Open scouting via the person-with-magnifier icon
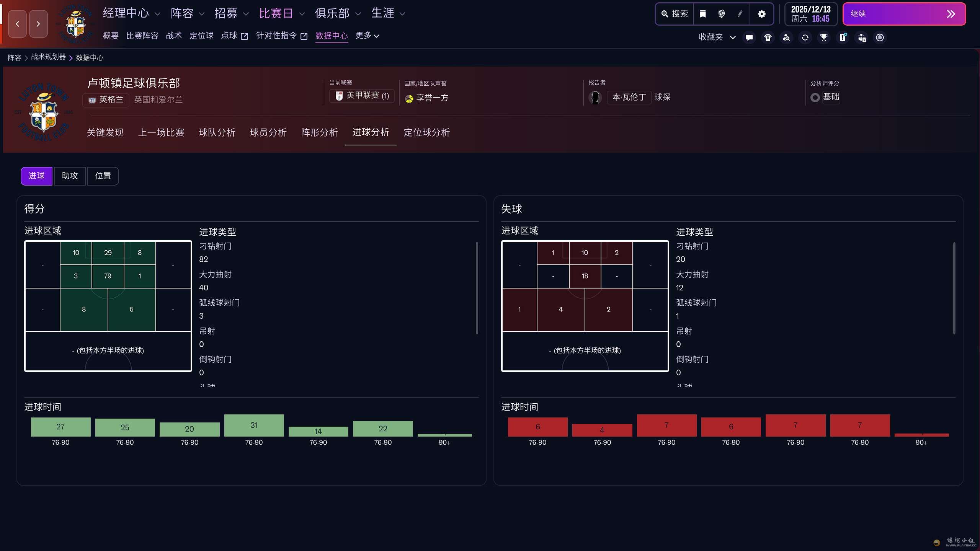The image size is (980, 551). tap(787, 37)
